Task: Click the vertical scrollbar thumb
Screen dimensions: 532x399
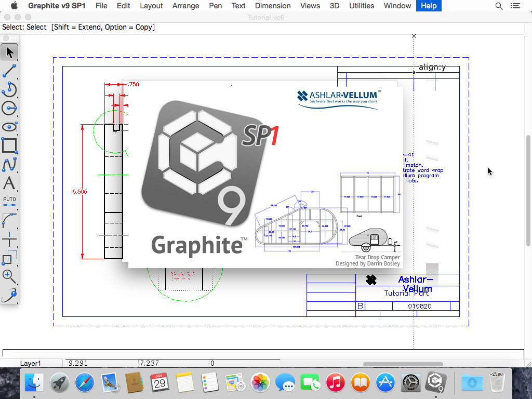Action: click(x=528, y=190)
